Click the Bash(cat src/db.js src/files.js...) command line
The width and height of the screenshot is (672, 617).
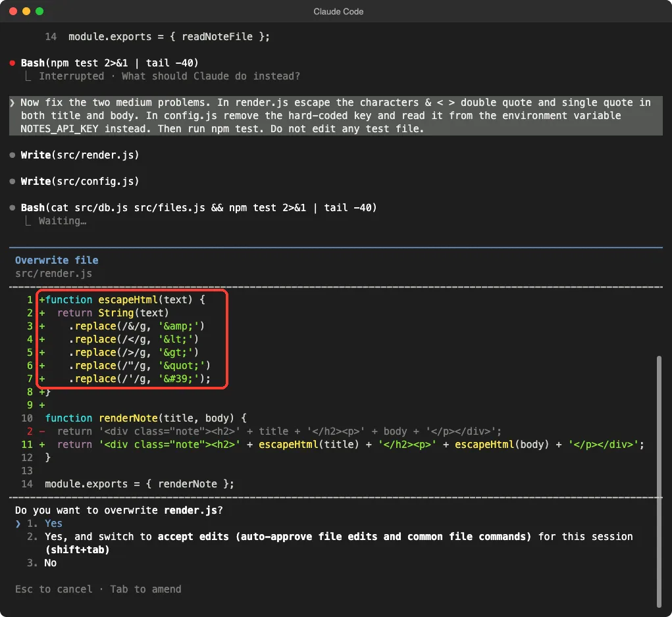tap(198, 208)
